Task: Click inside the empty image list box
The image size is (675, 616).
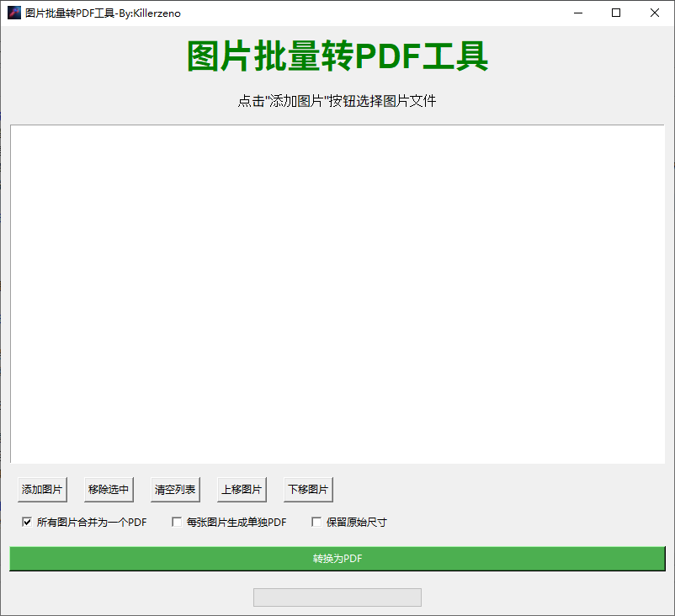Action: tap(337, 294)
